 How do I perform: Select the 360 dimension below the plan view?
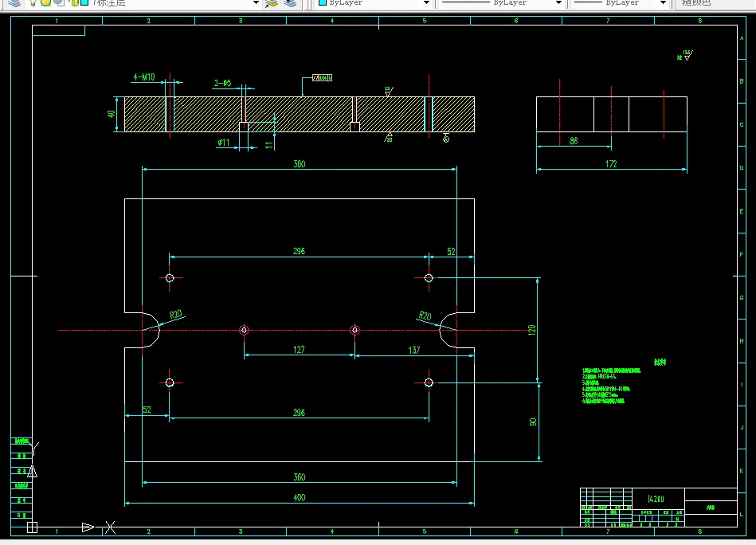pyautogui.click(x=300, y=477)
